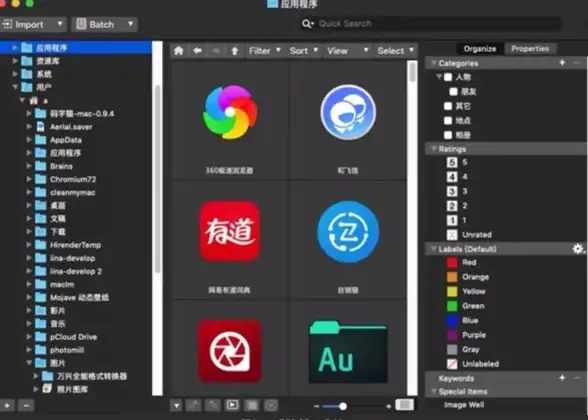This screenshot has height=420, width=588.
Task: Switch to the Properties tab
Action: tap(530, 49)
